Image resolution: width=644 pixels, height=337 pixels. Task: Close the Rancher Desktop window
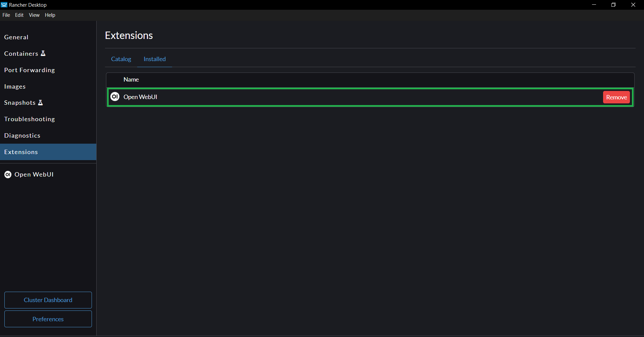[x=633, y=5]
